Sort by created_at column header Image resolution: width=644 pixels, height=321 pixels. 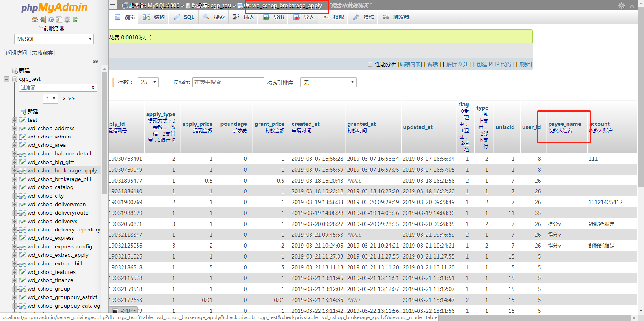pos(305,124)
